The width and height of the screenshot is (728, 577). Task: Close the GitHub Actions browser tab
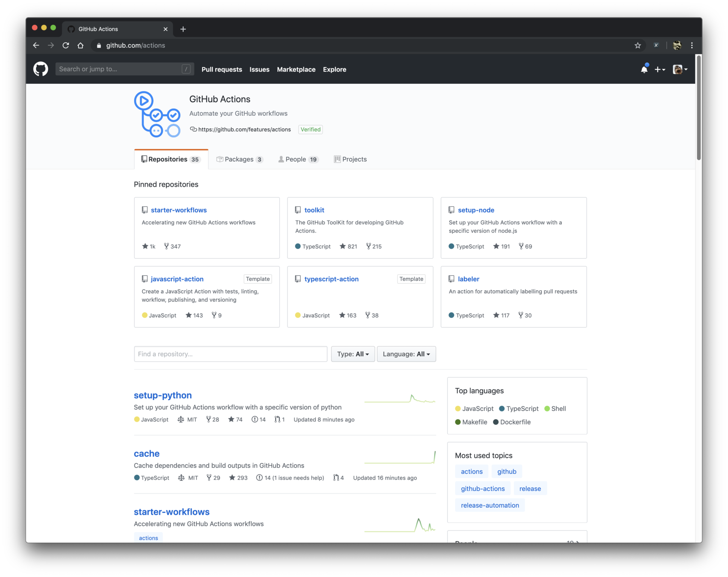tap(165, 29)
